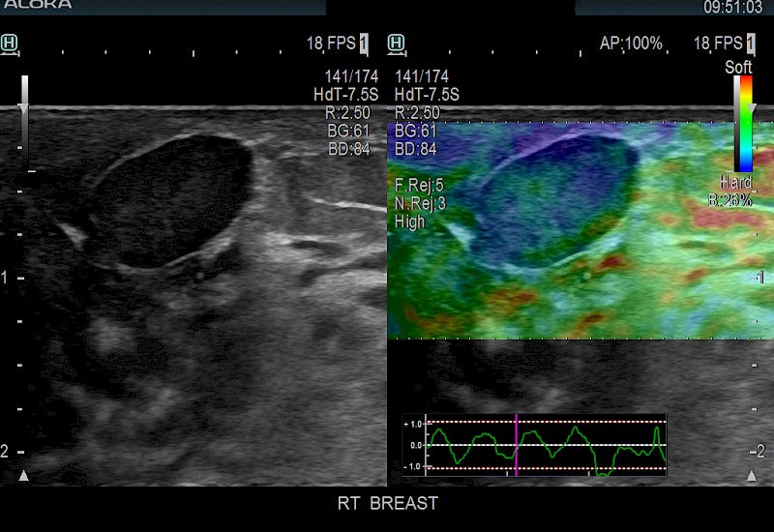Click the frame box beside B-mode 18 FPS
This screenshot has width=774, height=532.
(x=364, y=44)
